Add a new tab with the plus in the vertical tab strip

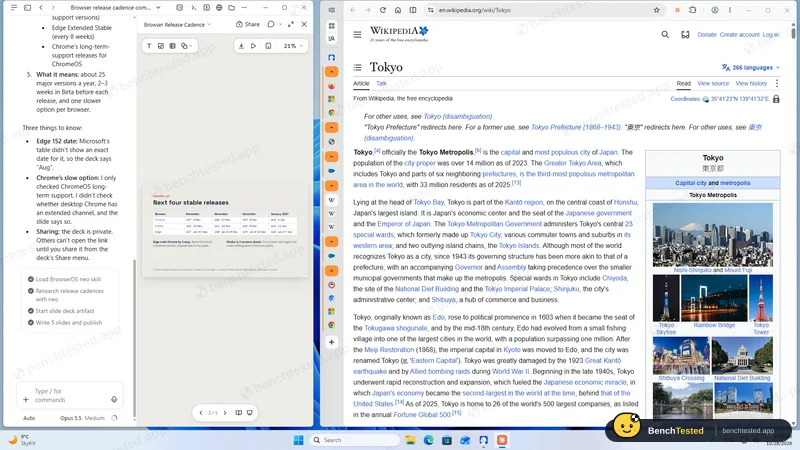click(332, 342)
